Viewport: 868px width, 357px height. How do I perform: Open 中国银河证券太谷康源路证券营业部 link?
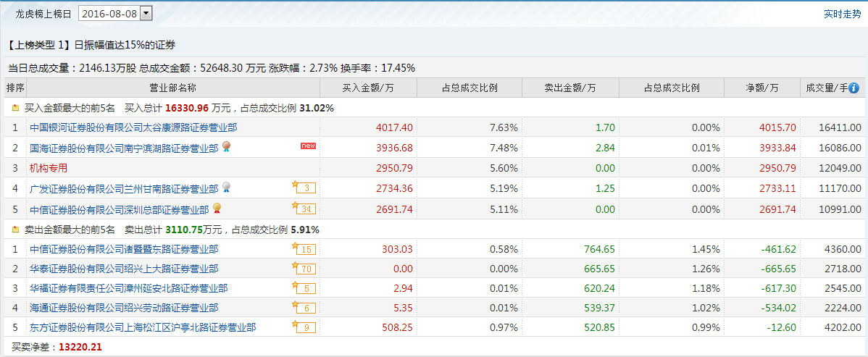(133, 128)
